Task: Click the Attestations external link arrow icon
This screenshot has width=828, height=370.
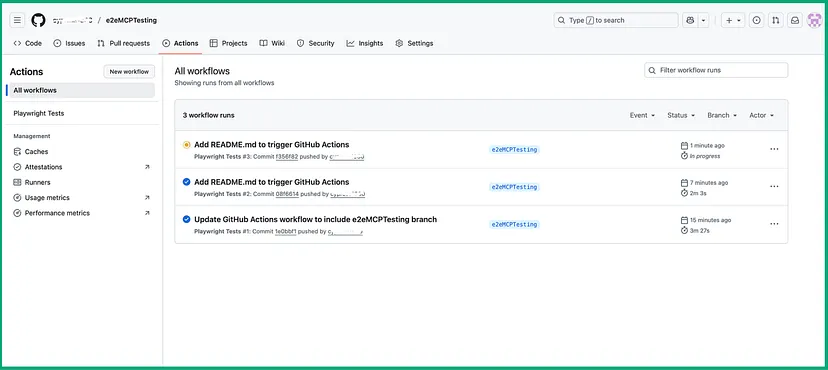Action: pyautogui.click(x=147, y=167)
